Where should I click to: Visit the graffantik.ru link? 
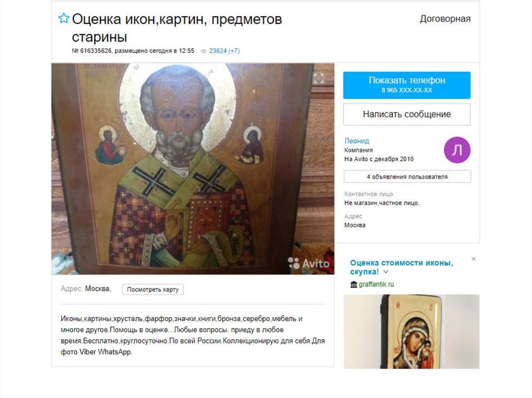pos(376,284)
